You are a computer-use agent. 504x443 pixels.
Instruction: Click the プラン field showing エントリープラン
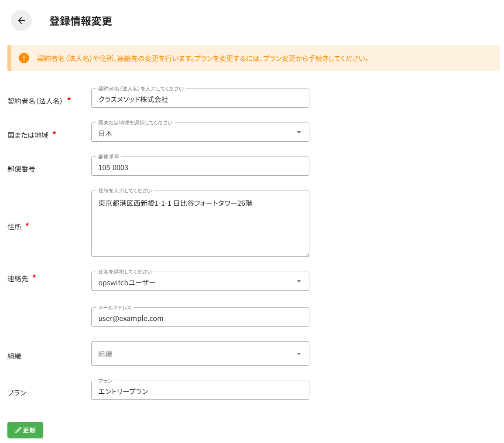coord(200,391)
